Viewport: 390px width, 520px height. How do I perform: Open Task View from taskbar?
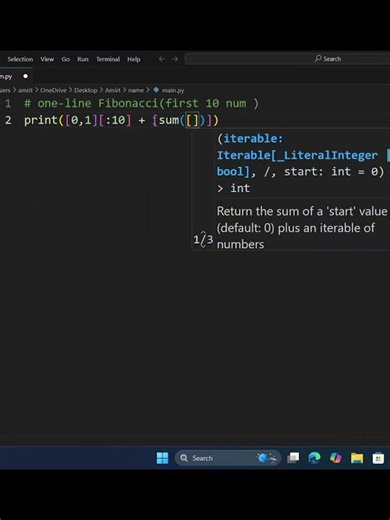(293, 458)
